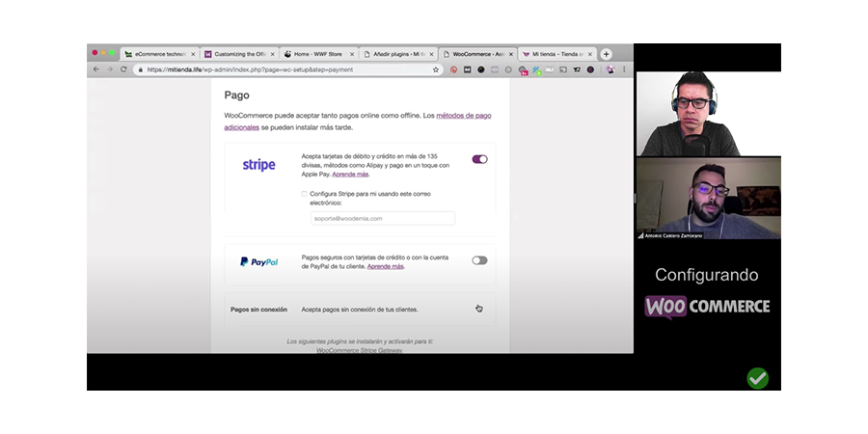Close the Customizing the Offline tab
868x434 pixels.
tap(272, 54)
